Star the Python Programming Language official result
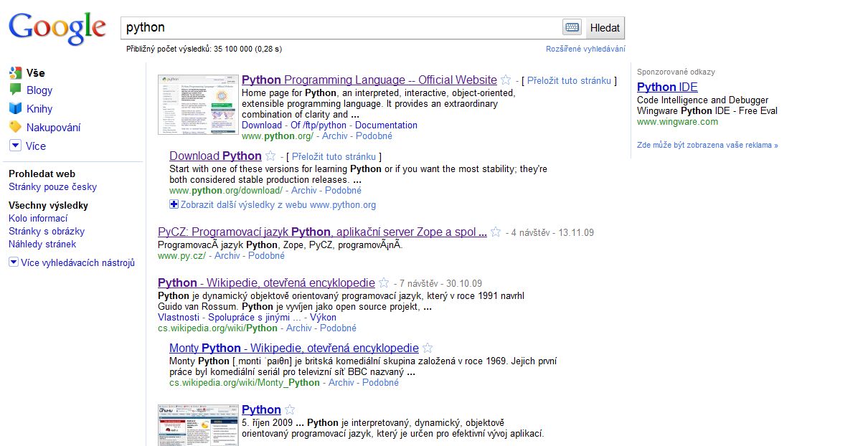 [506, 80]
